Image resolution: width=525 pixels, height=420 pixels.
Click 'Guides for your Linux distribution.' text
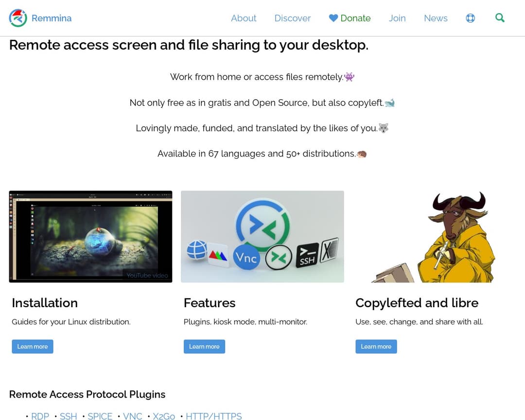click(x=71, y=322)
